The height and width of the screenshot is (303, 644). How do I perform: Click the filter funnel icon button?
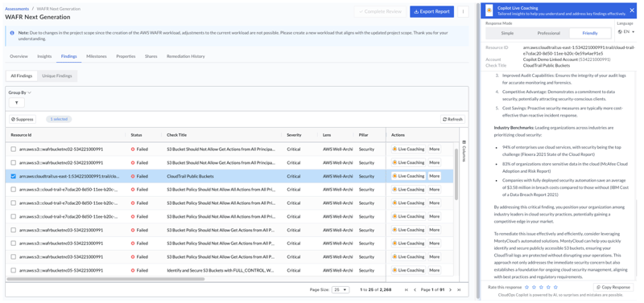coord(16,103)
